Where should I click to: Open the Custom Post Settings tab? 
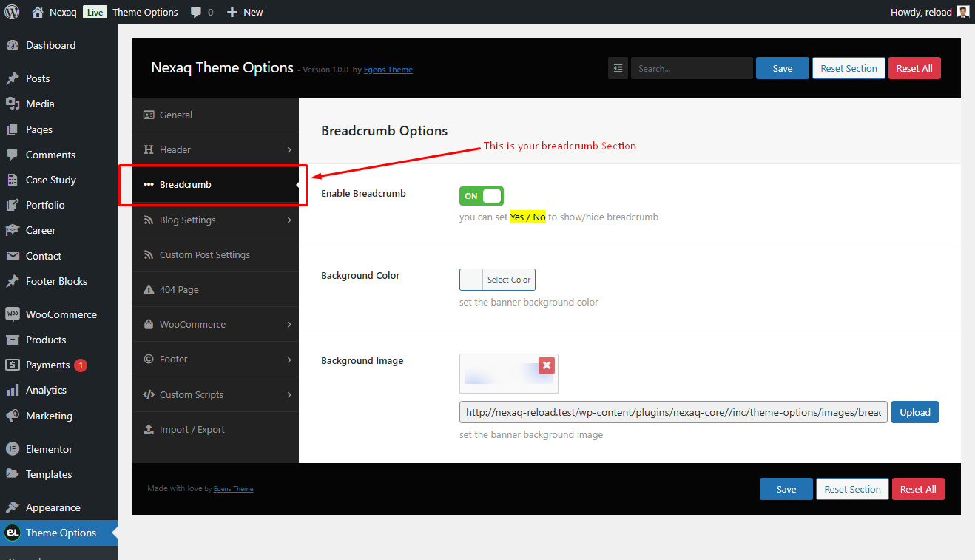click(x=215, y=254)
